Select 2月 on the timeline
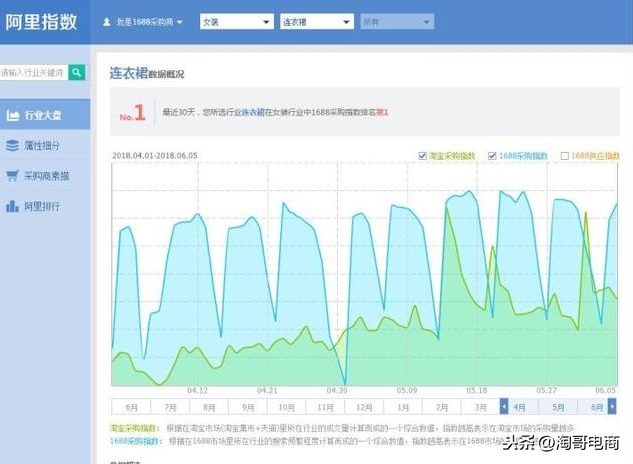This screenshot has width=633, height=464. click(x=442, y=407)
